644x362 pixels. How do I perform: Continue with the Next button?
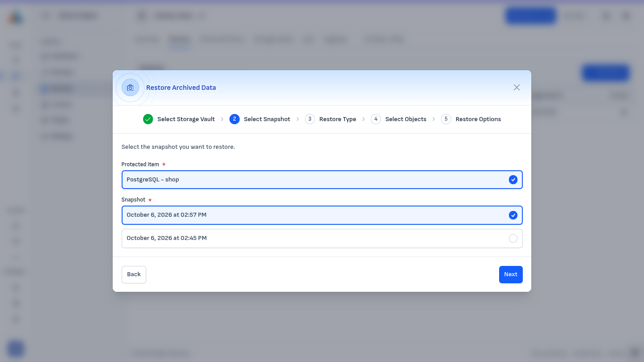point(511,274)
